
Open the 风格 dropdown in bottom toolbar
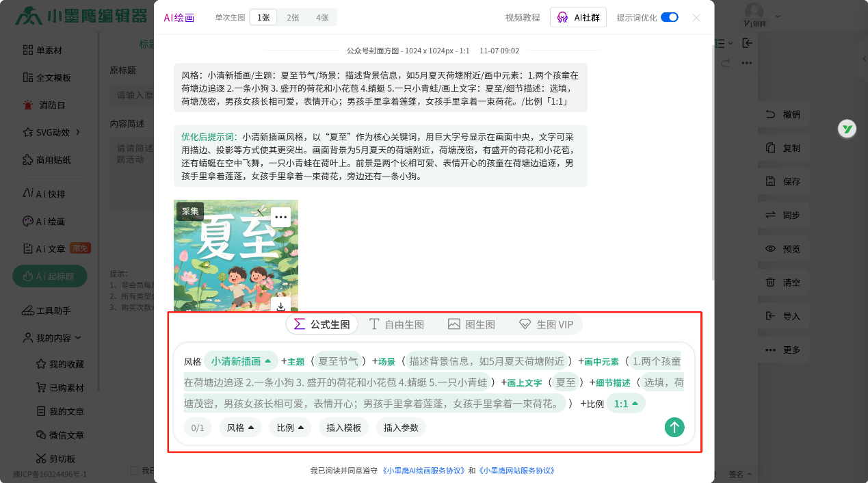point(240,428)
